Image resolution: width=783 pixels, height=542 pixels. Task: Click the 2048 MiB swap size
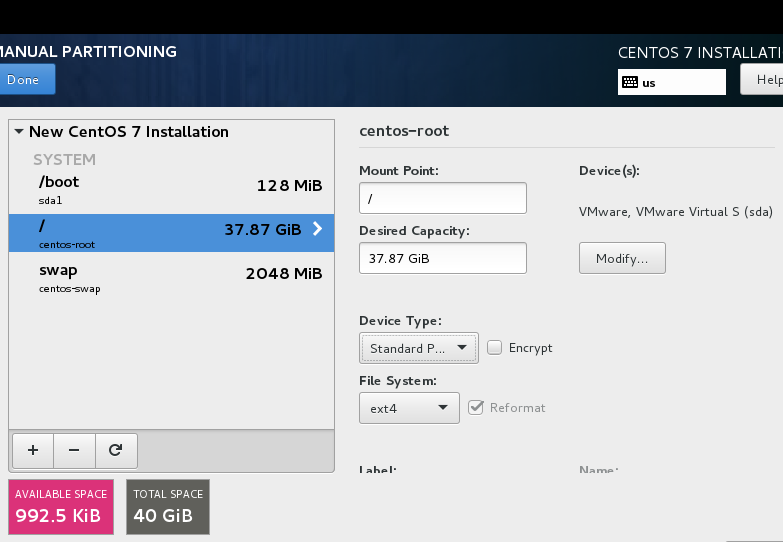coord(284,274)
